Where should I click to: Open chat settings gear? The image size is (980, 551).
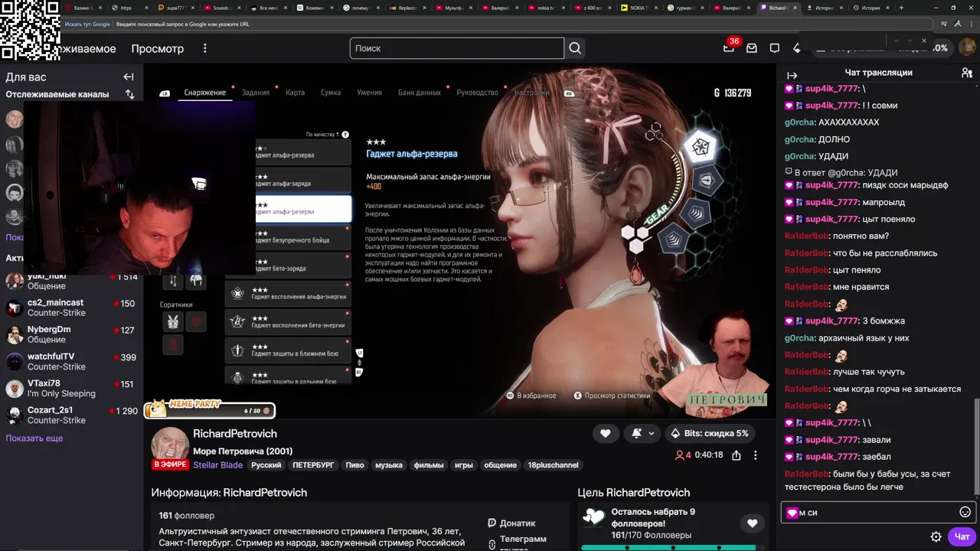point(936,536)
